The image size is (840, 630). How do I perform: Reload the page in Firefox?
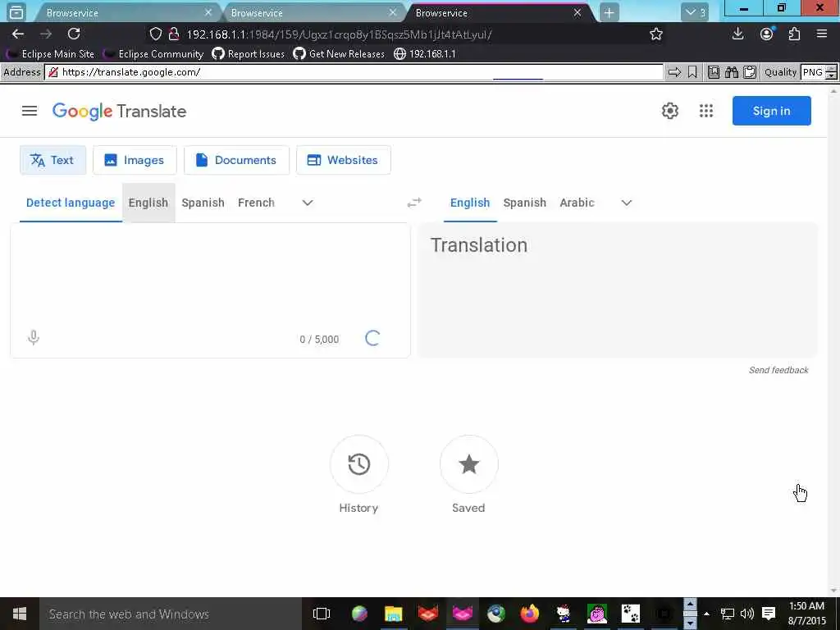pos(74,34)
